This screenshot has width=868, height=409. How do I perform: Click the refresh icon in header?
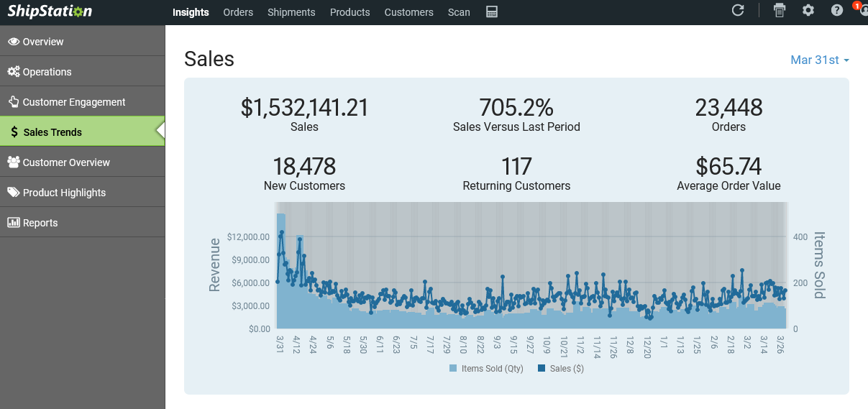click(x=738, y=11)
